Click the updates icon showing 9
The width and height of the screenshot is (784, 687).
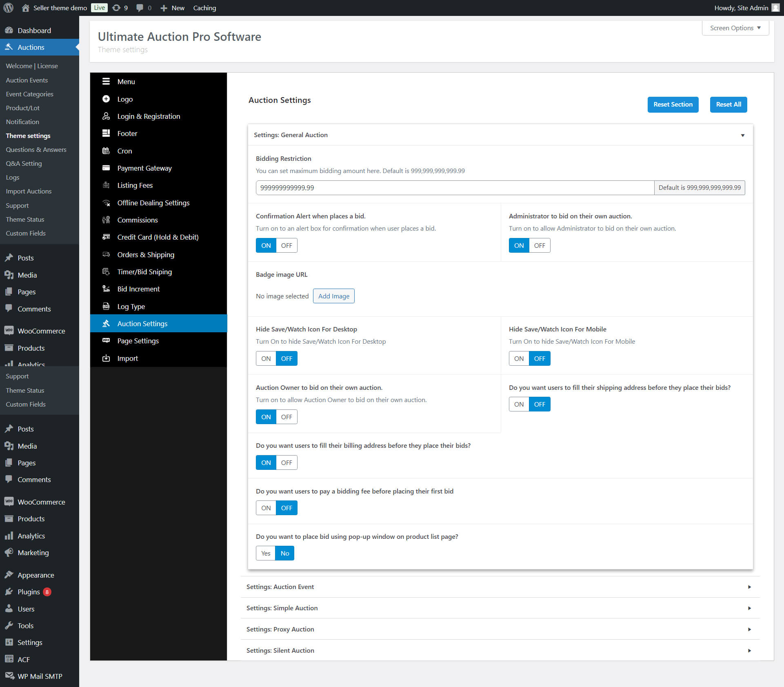point(116,8)
